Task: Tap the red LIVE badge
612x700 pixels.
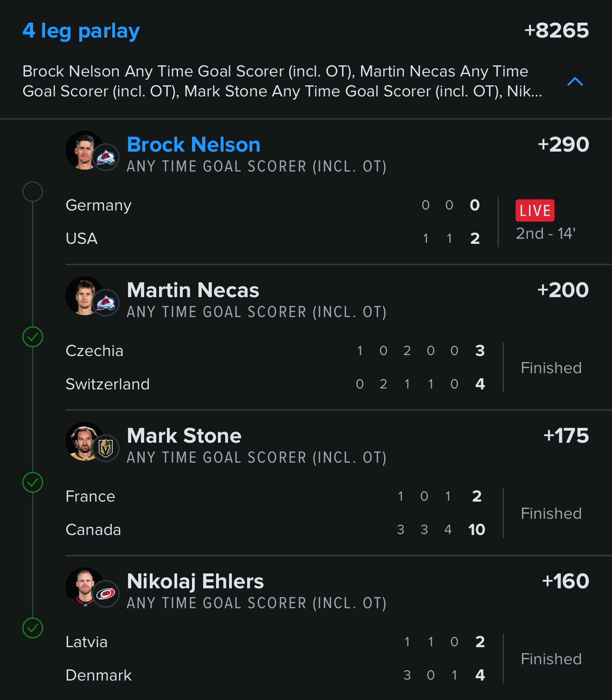Action: (535, 211)
